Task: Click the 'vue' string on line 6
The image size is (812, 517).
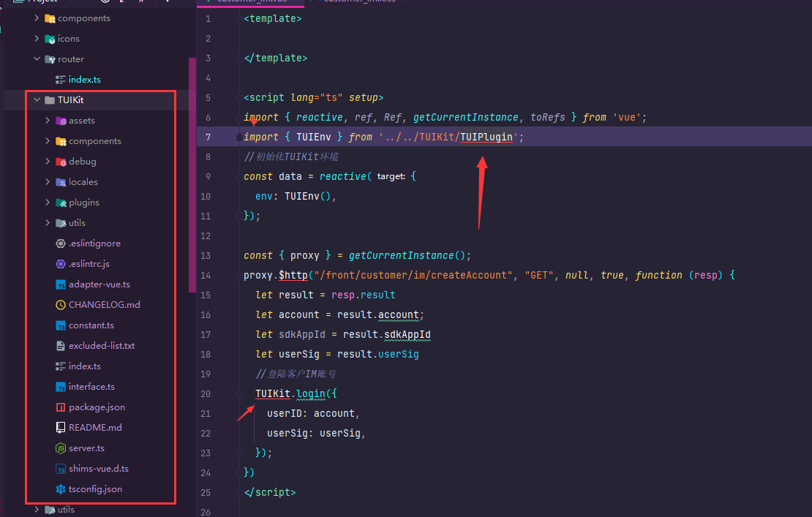Action: (627, 118)
